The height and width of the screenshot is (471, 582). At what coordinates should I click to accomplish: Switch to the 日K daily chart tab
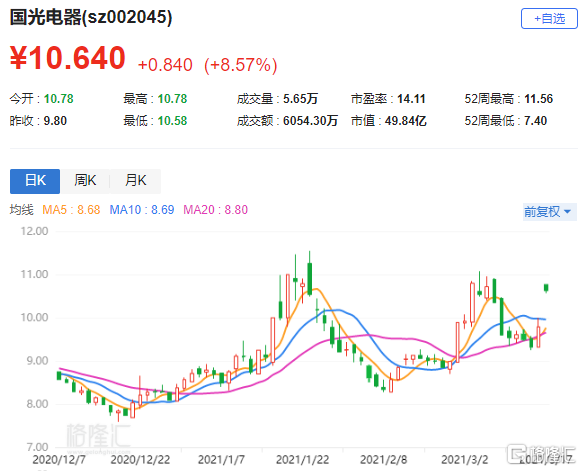click(35, 181)
